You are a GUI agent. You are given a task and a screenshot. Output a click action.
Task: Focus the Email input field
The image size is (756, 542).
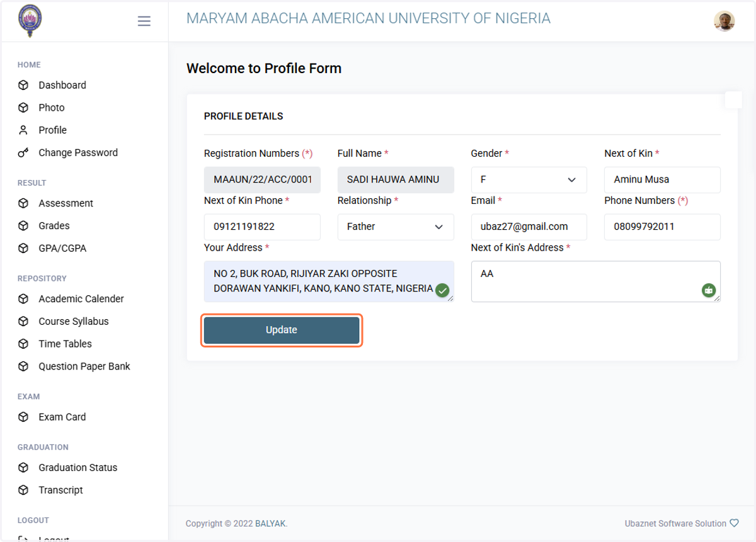click(529, 227)
